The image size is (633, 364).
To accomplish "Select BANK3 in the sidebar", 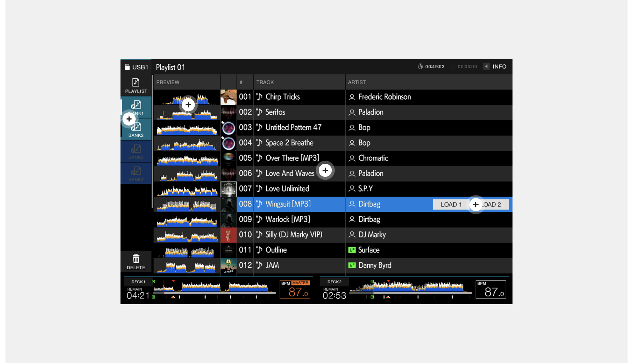I will [136, 152].
